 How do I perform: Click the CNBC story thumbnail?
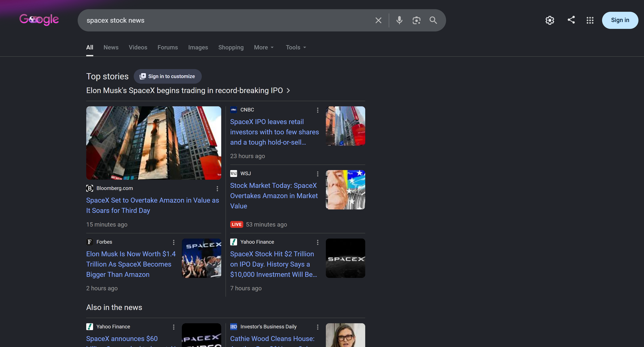[x=345, y=126]
